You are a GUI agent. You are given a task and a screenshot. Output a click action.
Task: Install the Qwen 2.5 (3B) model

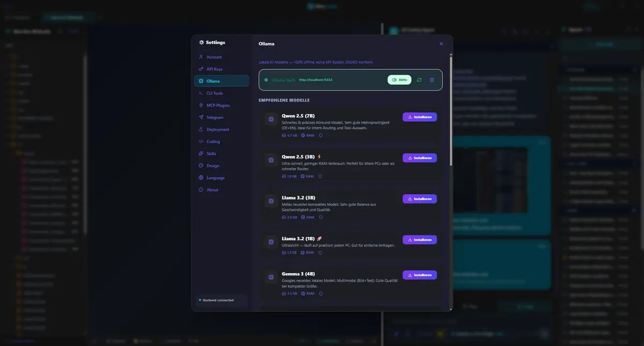pos(420,158)
